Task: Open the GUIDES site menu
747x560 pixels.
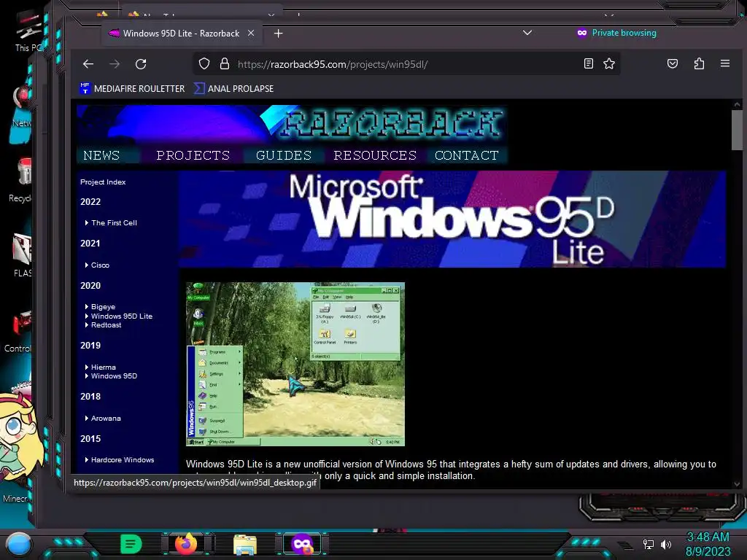Action: pyautogui.click(x=284, y=155)
